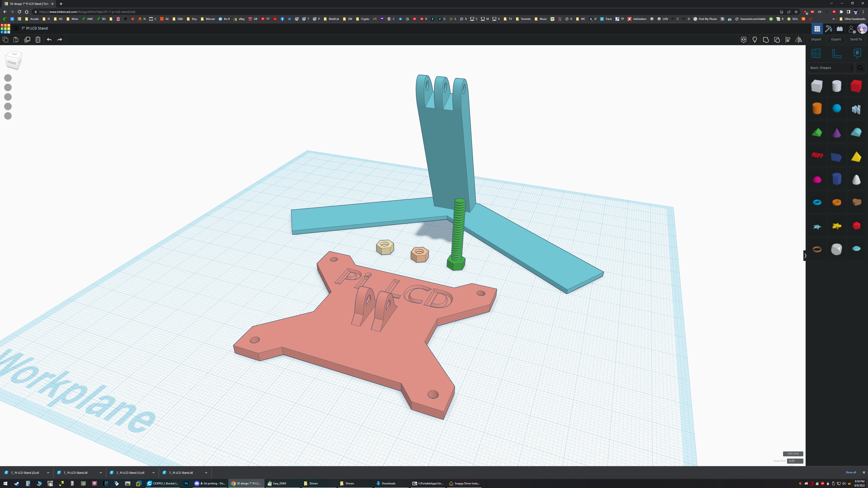The image size is (868, 488).
Task: Switch to the Blocks pickaxe mode
Action: tap(829, 29)
